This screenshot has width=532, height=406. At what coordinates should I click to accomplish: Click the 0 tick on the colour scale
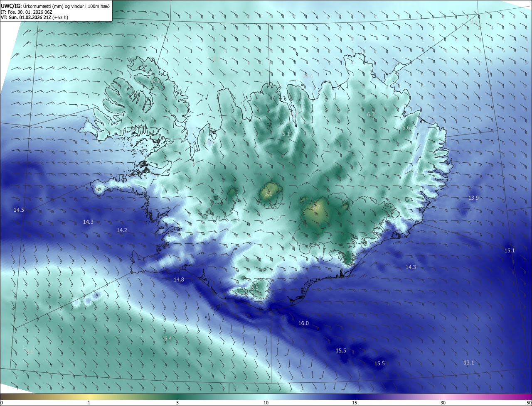(x=2, y=403)
